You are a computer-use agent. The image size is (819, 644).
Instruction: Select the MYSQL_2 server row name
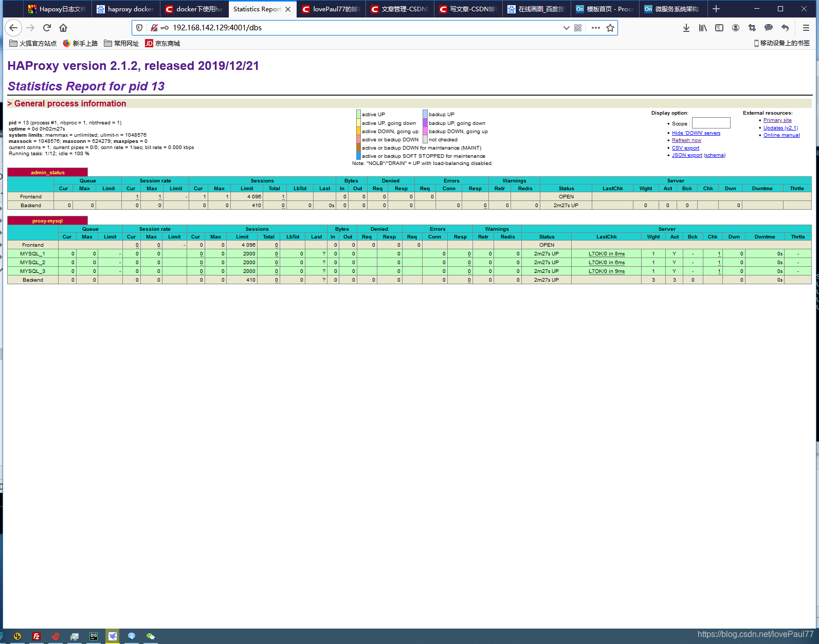pos(32,263)
